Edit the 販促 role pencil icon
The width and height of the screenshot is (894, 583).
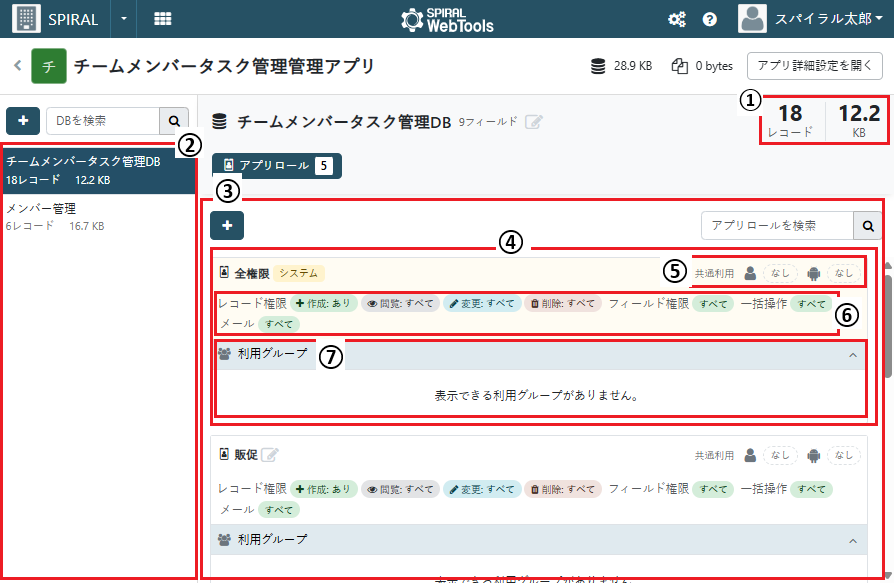(270, 455)
